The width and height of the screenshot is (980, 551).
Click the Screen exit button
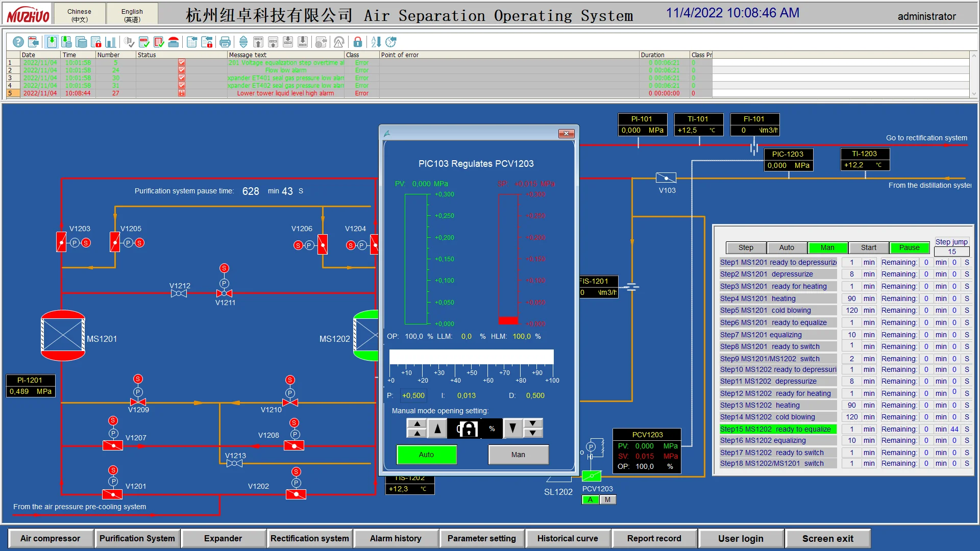[x=828, y=538]
